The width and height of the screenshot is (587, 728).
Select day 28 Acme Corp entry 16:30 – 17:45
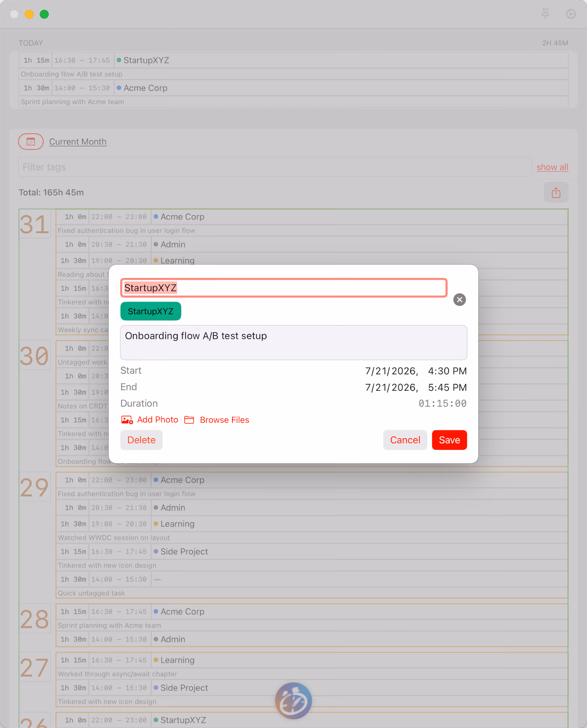coord(312,612)
